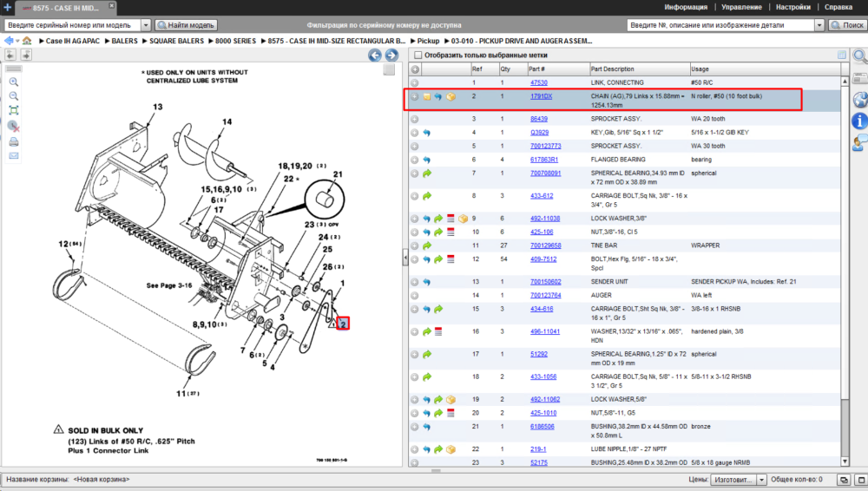The height and width of the screenshot is (491, 868).
Task: Go to next diagram with round arrow
Action: click(x=391, y=55)
